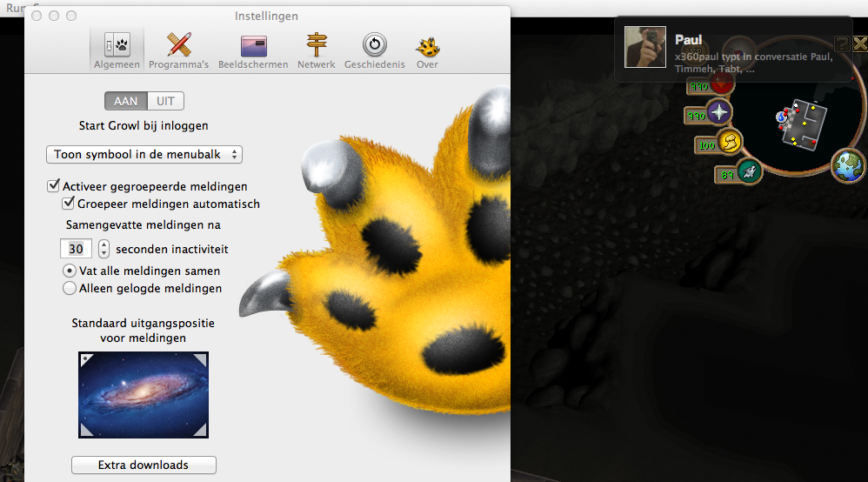Image resolution: width=868 pixels, height=482 pixels.
Task: Select Vat alle meldingen samen
Action: pyautogui.click(x=70, y=271)
